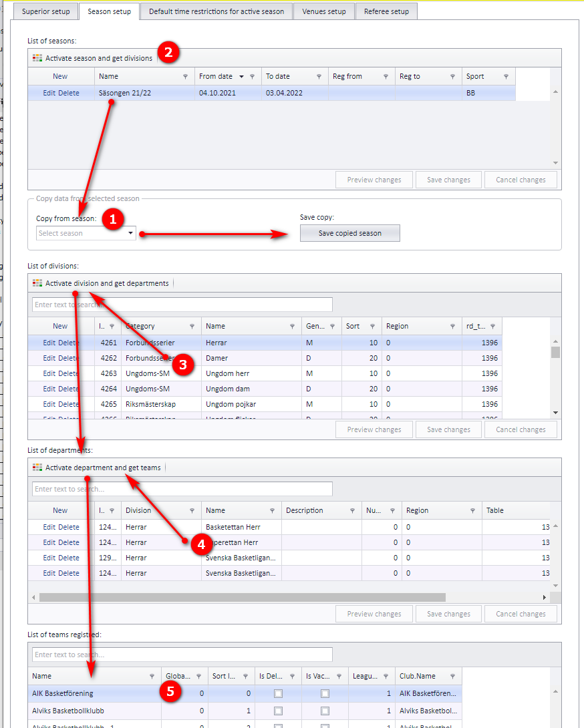Screen dimensions: 584x728
Task: Open filter on Sort I... column
Action: click(245, 677)
